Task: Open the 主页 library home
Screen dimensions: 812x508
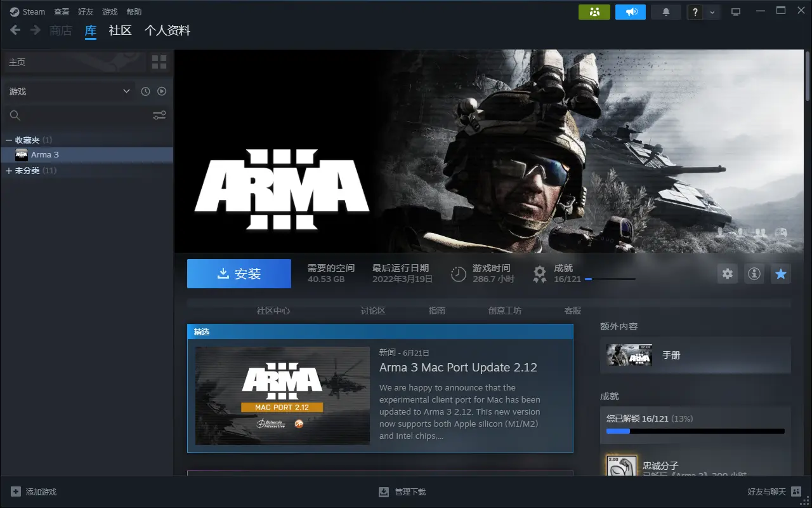Action: pos(75,62)
